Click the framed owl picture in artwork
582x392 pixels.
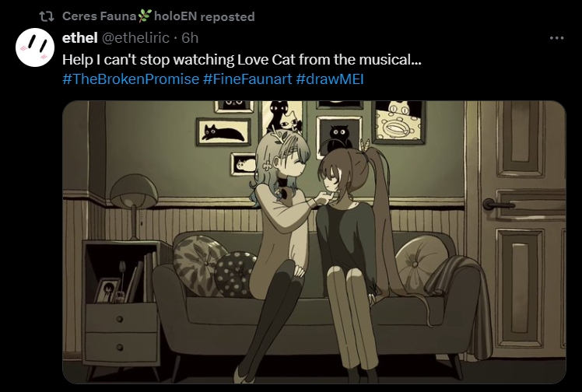[339, 136]
